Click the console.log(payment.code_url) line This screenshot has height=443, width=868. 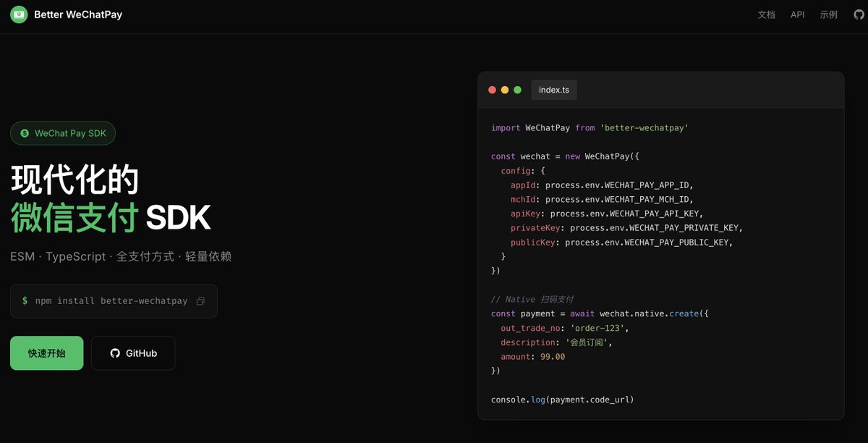coord(563,400)
